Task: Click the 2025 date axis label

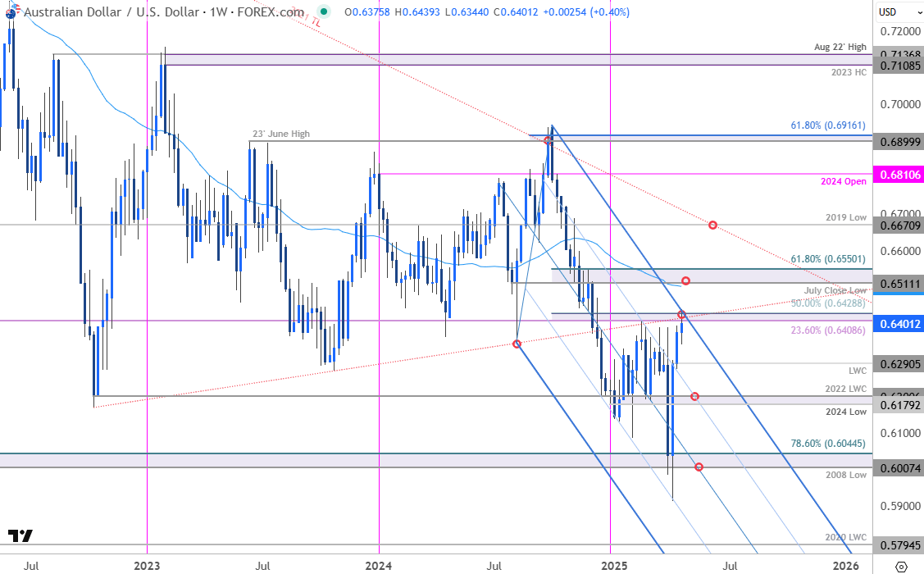Action: [613, 566]
